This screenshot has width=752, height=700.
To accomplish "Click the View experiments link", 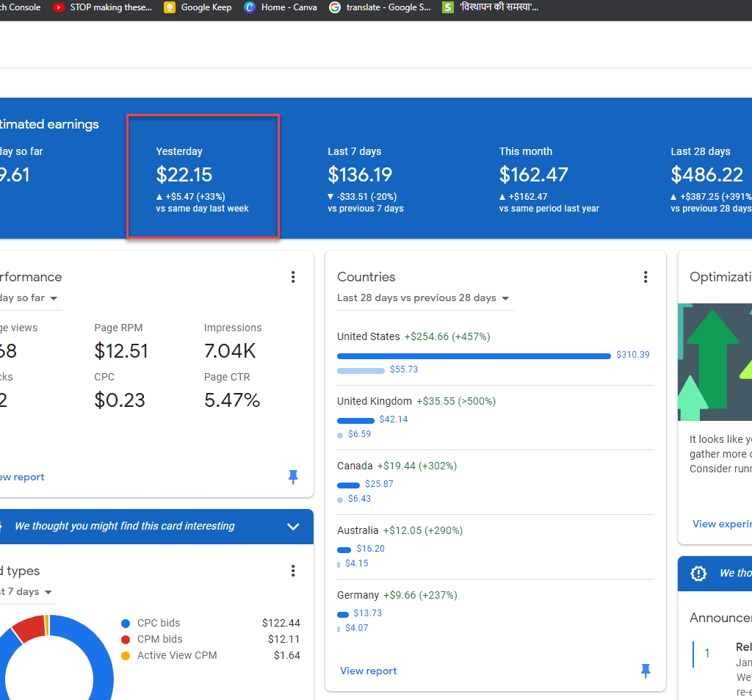I will click(x=722, y=524).
